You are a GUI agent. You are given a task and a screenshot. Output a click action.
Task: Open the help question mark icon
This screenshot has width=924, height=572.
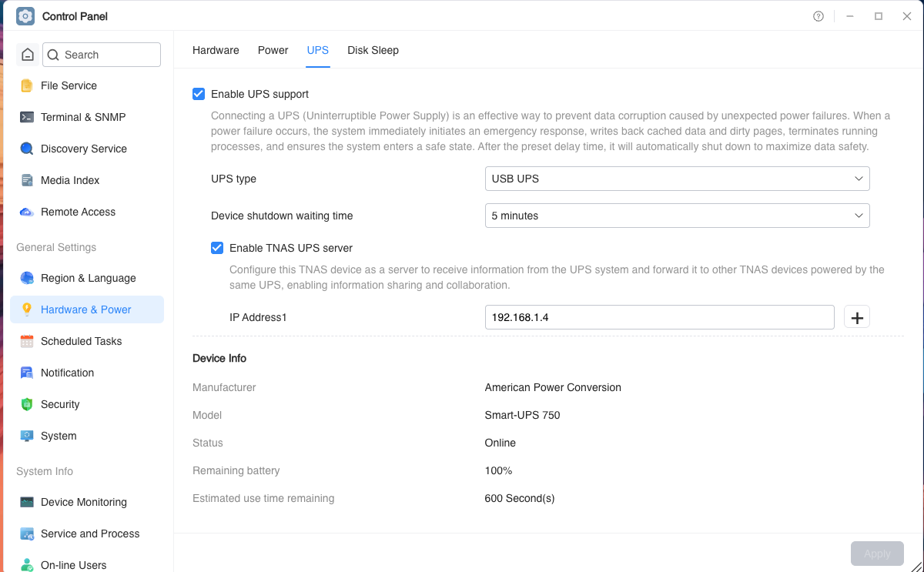(x=819, y=16)
